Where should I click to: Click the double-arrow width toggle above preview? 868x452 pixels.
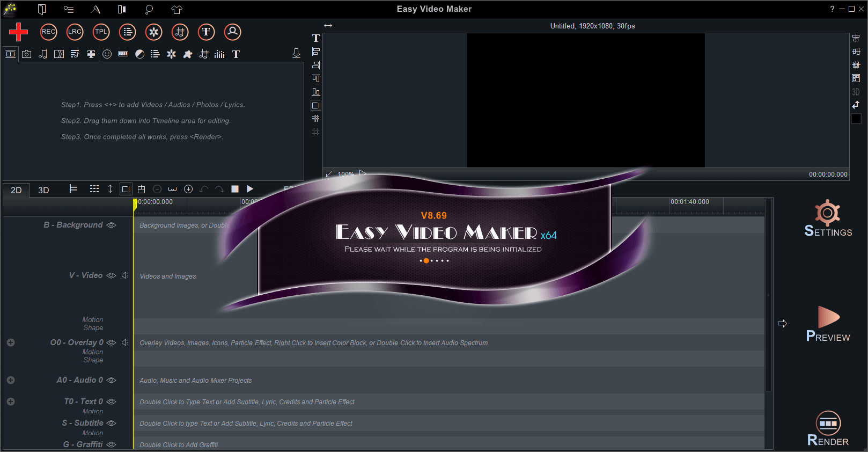328,25
